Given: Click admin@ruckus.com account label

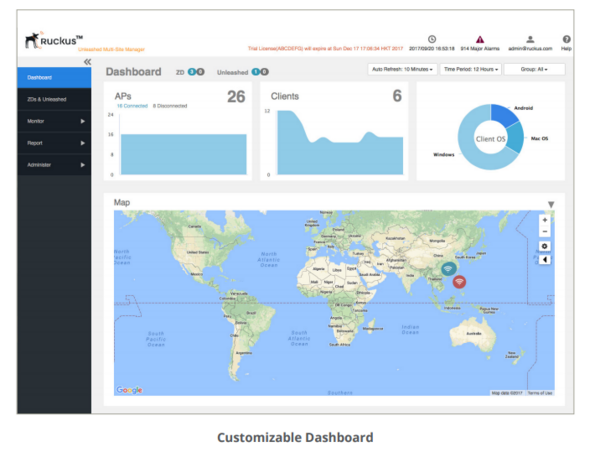Looking at the screenshot, I should point(530,49).
